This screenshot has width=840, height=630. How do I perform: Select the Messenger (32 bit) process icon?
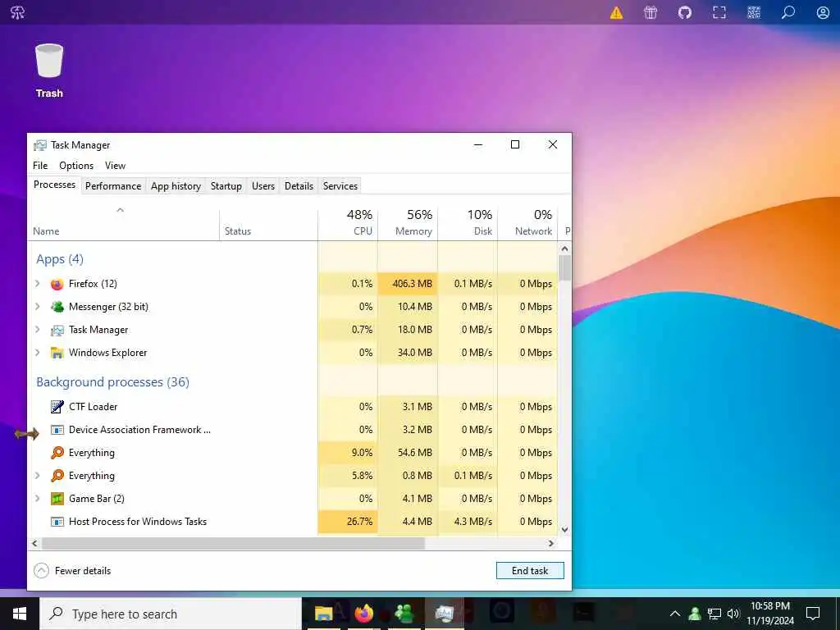click(57, 307)
